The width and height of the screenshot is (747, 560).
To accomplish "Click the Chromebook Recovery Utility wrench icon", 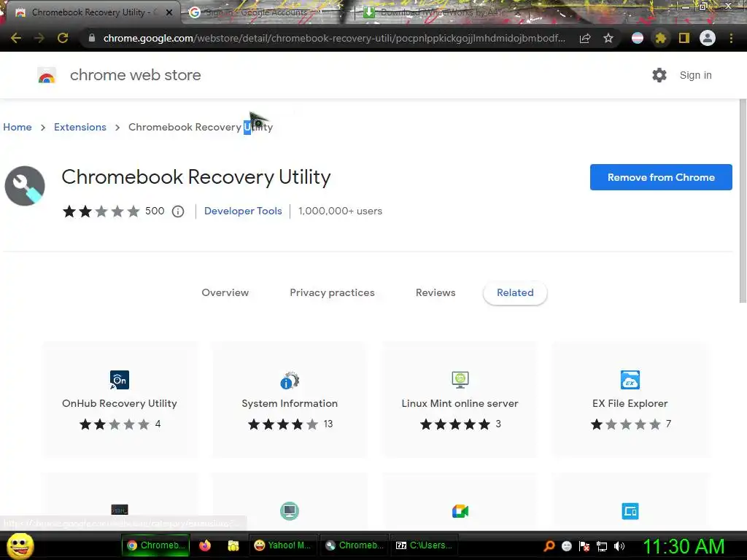I will point(25,186).
